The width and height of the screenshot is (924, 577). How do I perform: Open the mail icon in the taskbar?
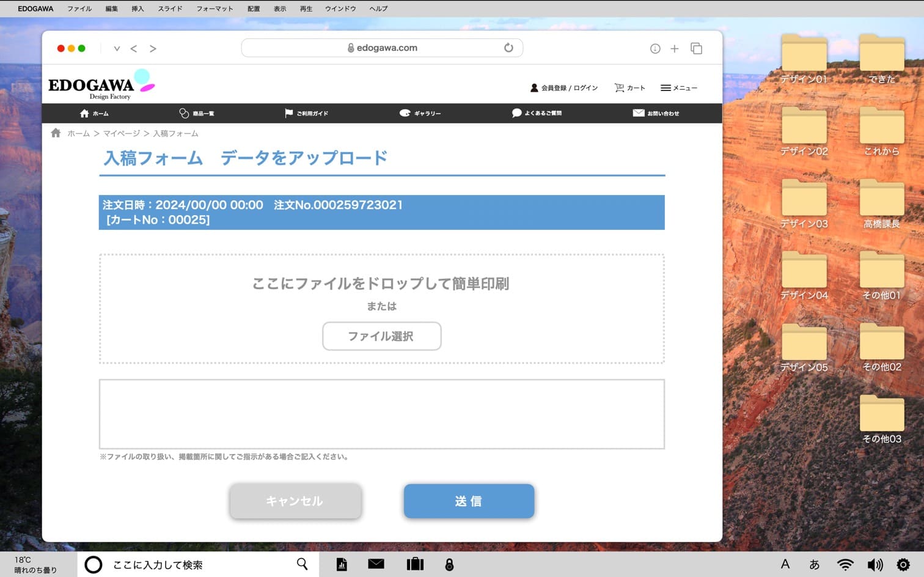coord(376,564)
